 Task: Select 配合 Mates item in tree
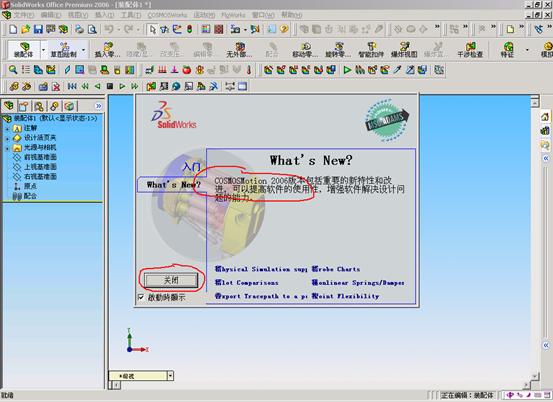[x=30, y=196]
